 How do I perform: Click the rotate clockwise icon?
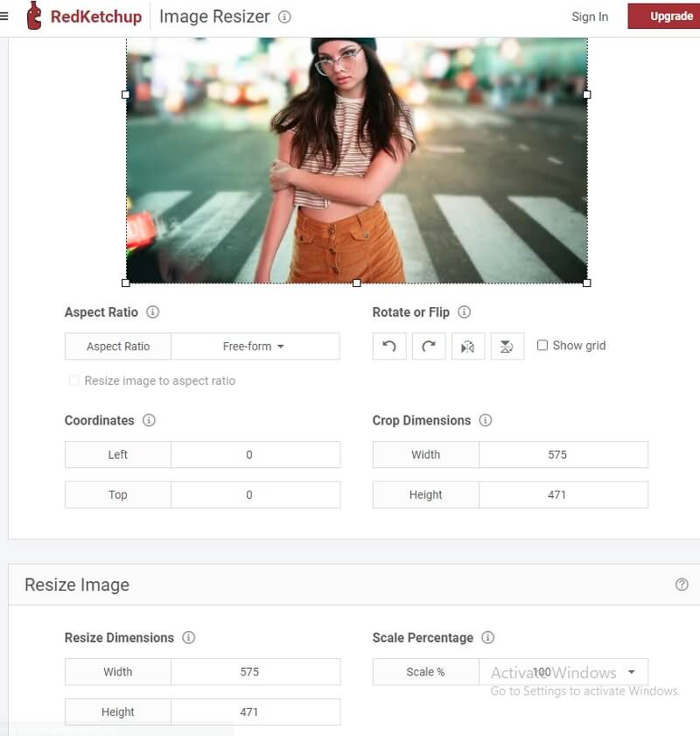coord(429,347)
